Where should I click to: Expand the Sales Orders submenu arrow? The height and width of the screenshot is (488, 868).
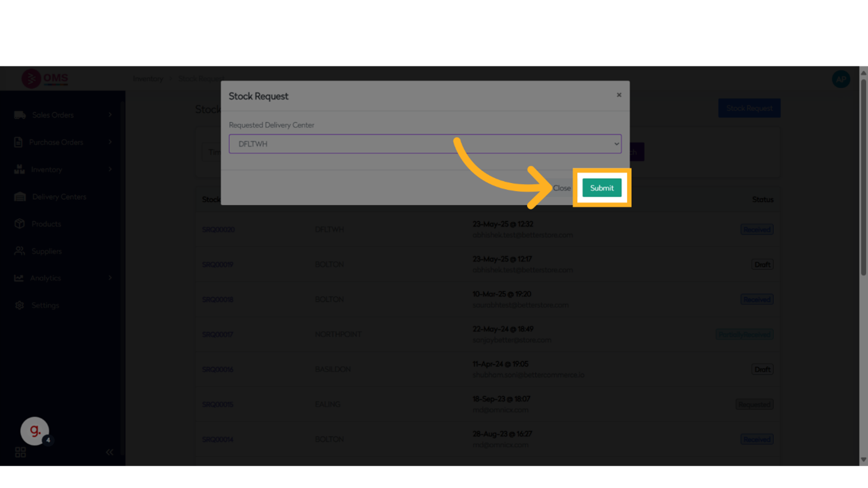110,115
